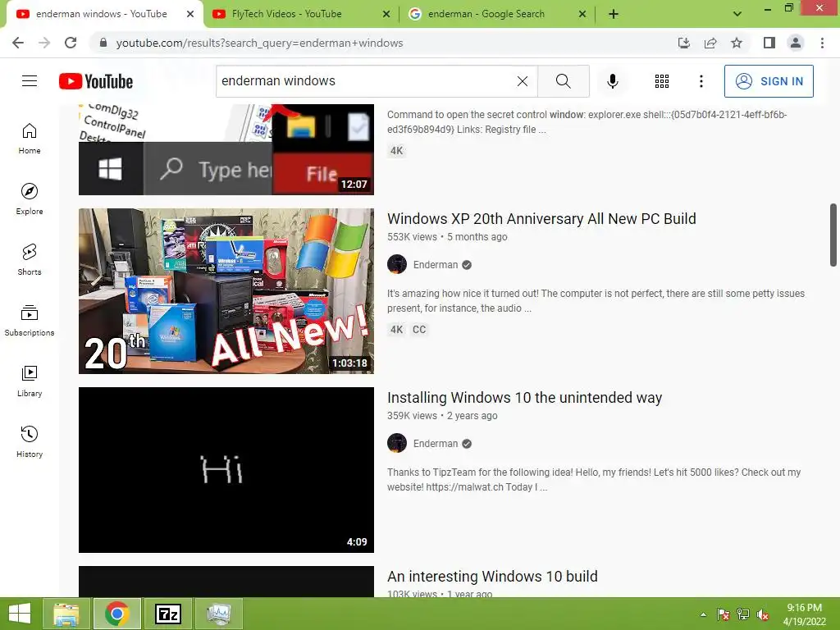The height and width of the screenshot is (630, 840).
Task: Expand the Chrome tab search chevron
Action: [x=737, y=14]
